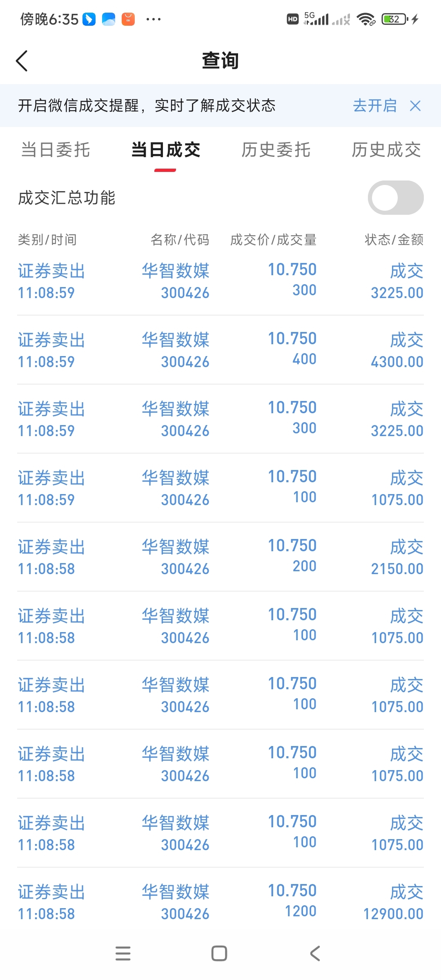Open the cloud app notification icon
Image resolution: width=441 pixels, height=980 pixels.
[x=109, y=19]
